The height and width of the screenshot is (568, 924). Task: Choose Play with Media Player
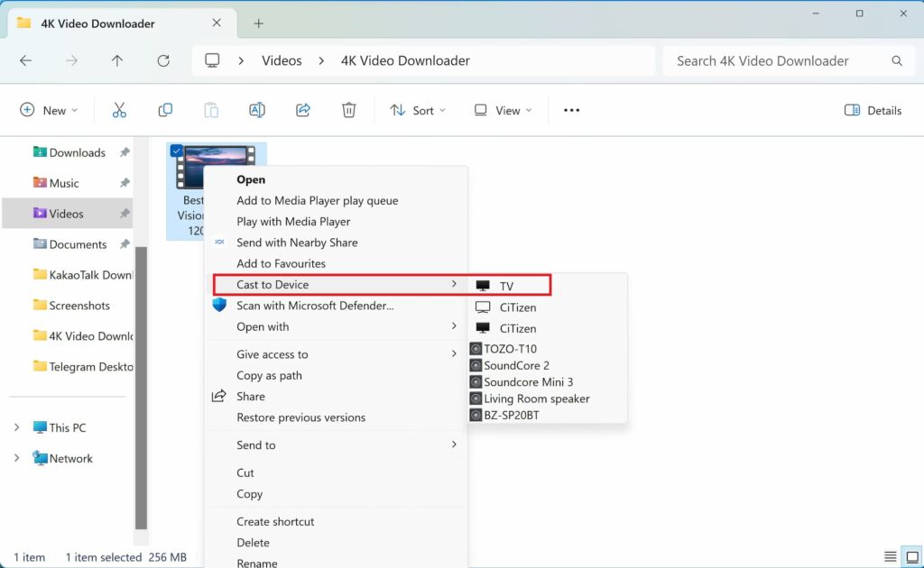336,221
